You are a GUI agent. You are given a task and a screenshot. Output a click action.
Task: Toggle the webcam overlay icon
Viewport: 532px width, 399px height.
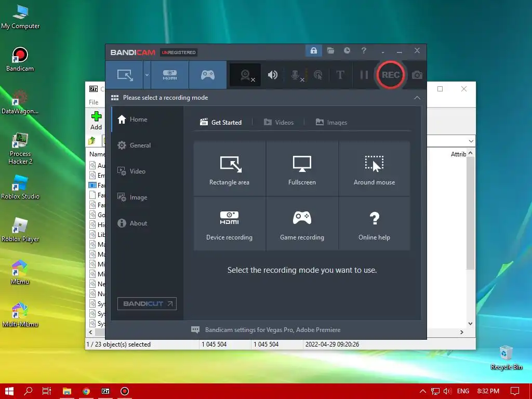click(245, 75)
